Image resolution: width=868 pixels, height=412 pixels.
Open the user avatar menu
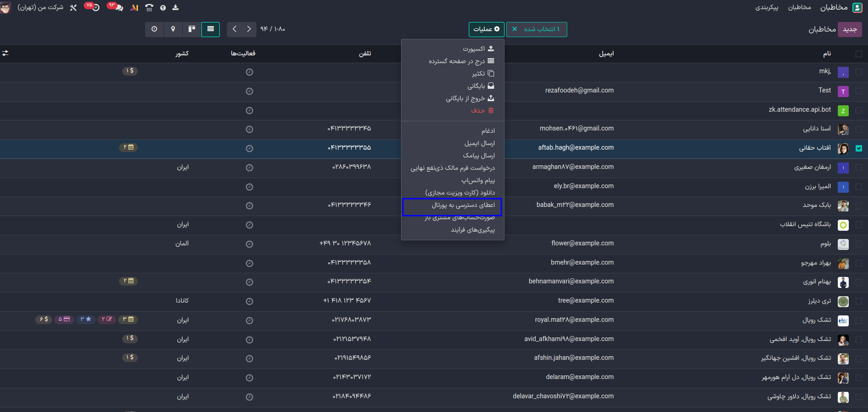coord(5,8)
